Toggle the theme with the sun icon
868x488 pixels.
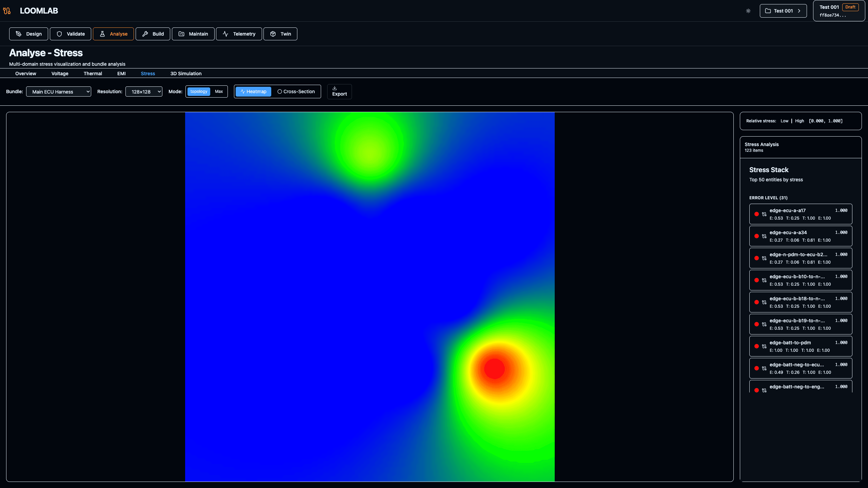tap(748, 11)
